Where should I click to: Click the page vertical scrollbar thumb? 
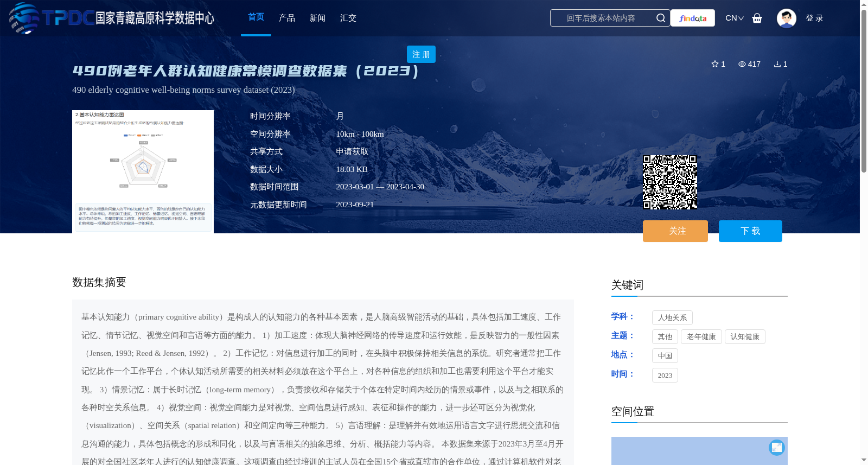point(864,91)
